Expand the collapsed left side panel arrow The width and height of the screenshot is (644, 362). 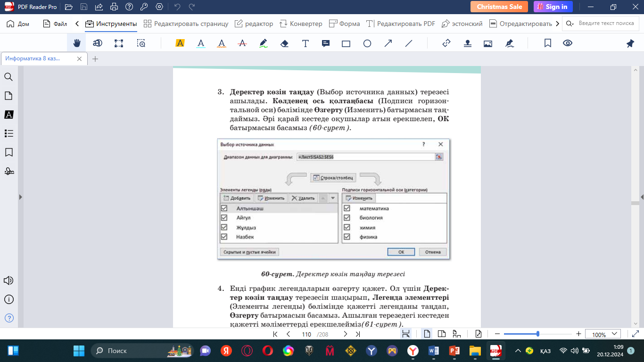tap(20, 197)
